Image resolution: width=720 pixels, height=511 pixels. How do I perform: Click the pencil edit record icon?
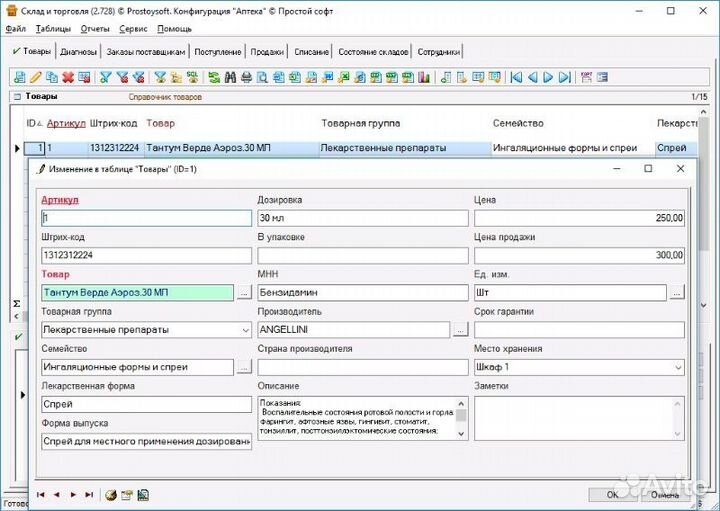tap(35, 77)
